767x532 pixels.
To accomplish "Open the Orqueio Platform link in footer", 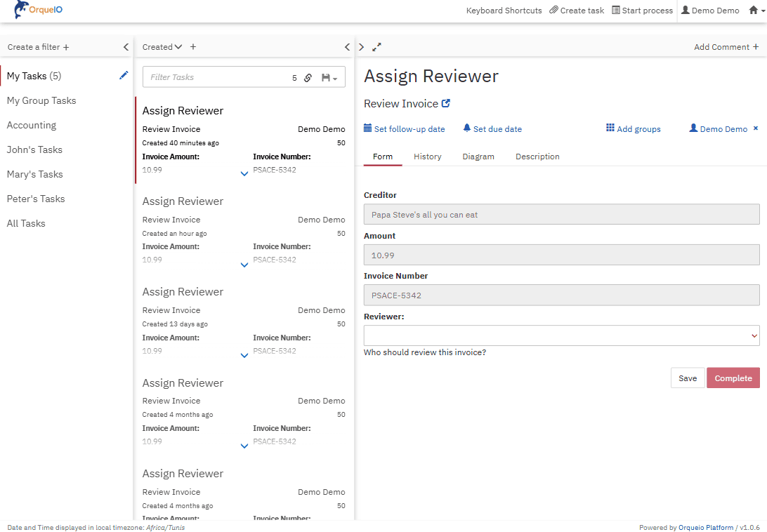I will 706,527.
